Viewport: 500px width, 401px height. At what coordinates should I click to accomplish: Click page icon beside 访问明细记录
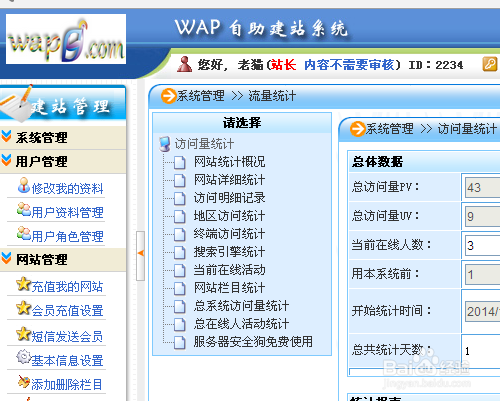[x=180, y=199]
